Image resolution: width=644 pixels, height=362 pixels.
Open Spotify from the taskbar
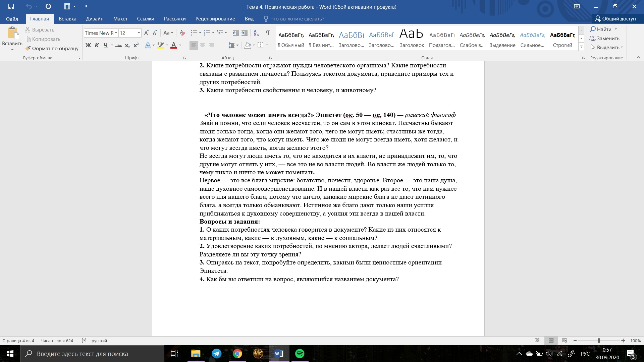[x=300, y=354]
